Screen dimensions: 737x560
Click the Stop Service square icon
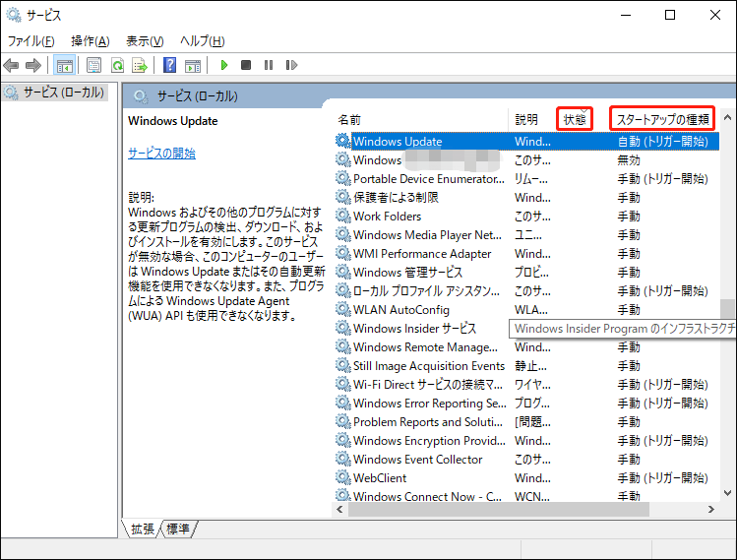coord(246,66)
